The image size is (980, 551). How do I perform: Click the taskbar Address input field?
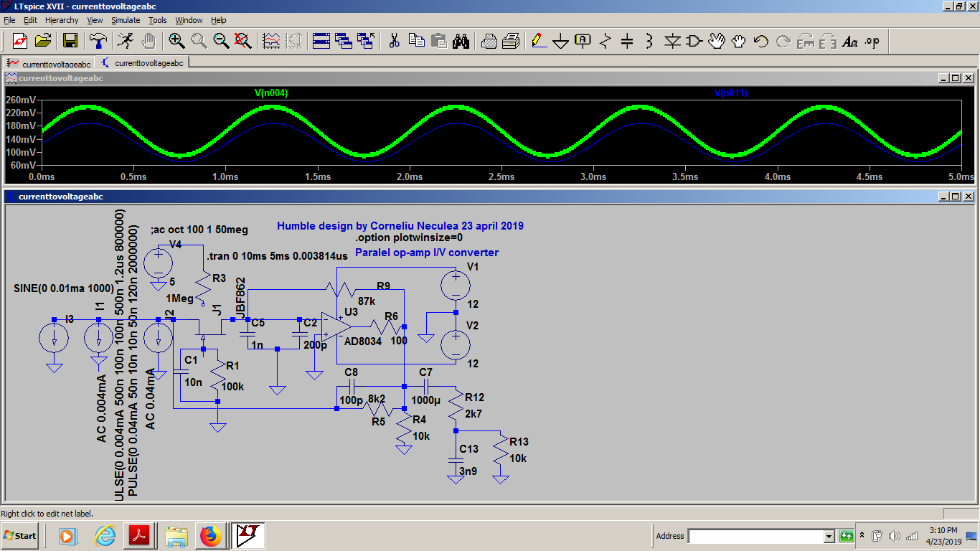click(755, 536)
